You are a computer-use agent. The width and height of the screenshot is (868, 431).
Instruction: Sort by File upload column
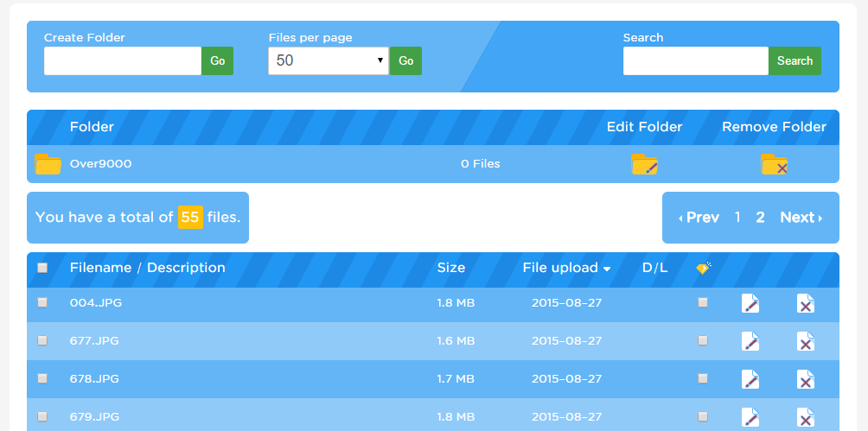coord(566,268)
